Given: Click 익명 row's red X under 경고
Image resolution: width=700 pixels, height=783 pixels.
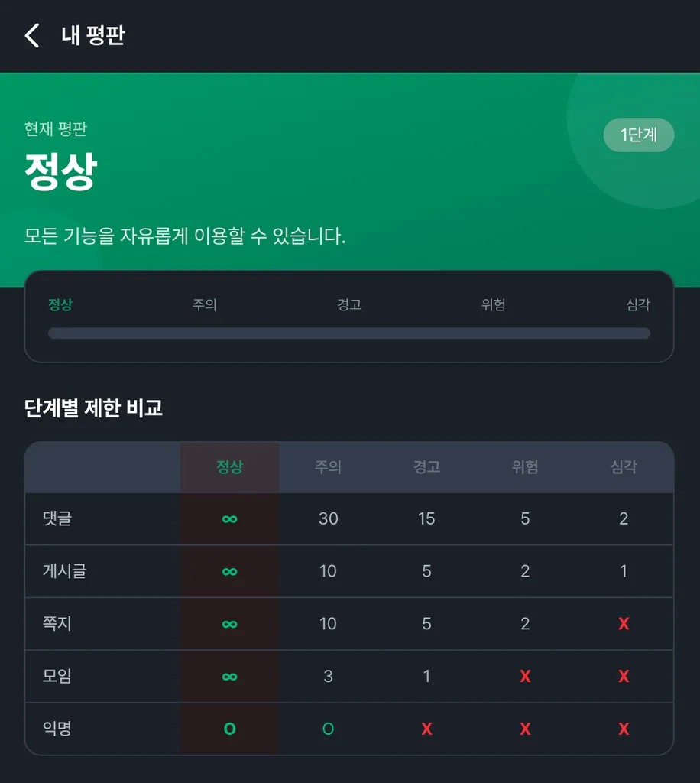Looking at the screenshot, I should [426, 729].
